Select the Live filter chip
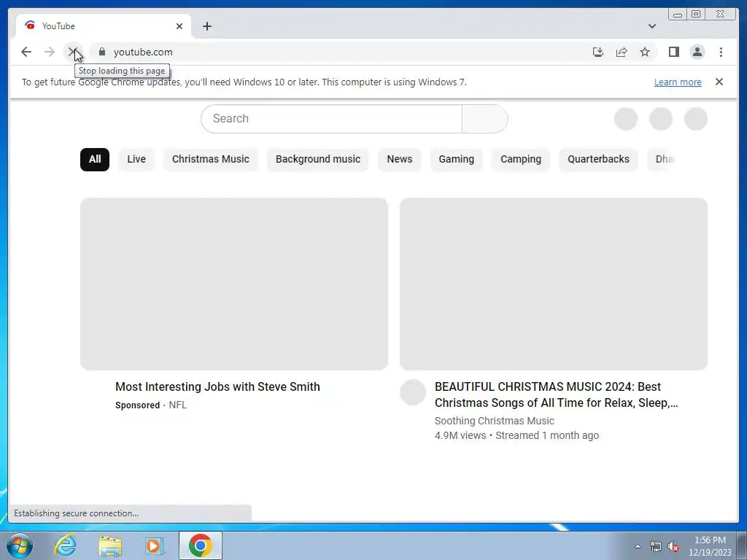Screen dimensions: 747x560 pyautogui.click(x=136, y=159)
